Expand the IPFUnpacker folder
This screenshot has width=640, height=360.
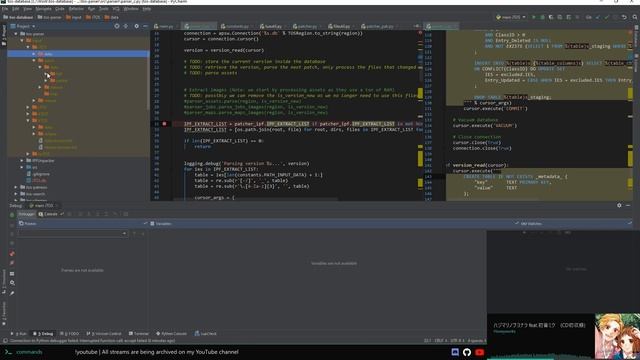(x=22, y=160)
